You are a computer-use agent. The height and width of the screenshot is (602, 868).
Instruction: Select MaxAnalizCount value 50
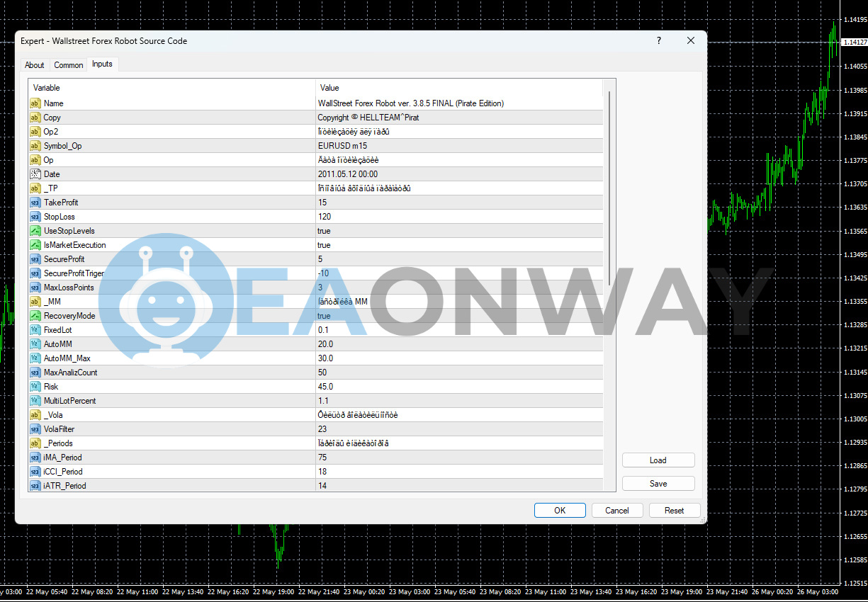tap(323, 373)
